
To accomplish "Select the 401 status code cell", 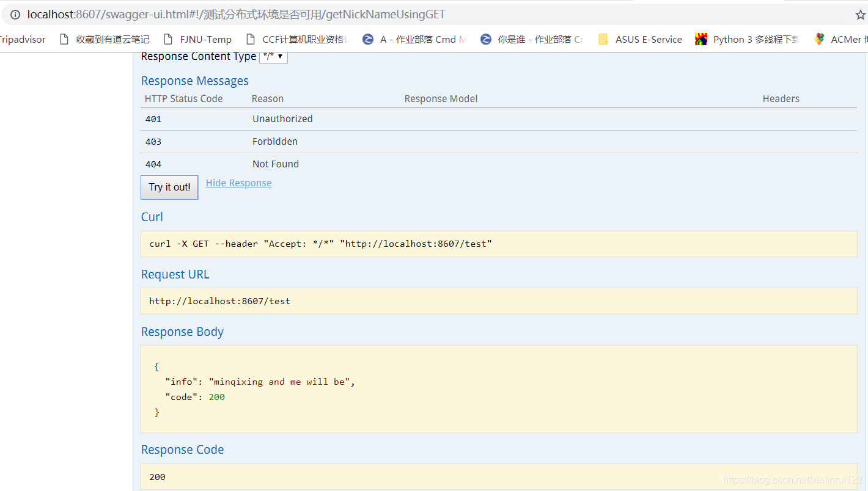I will click(153, 119).
